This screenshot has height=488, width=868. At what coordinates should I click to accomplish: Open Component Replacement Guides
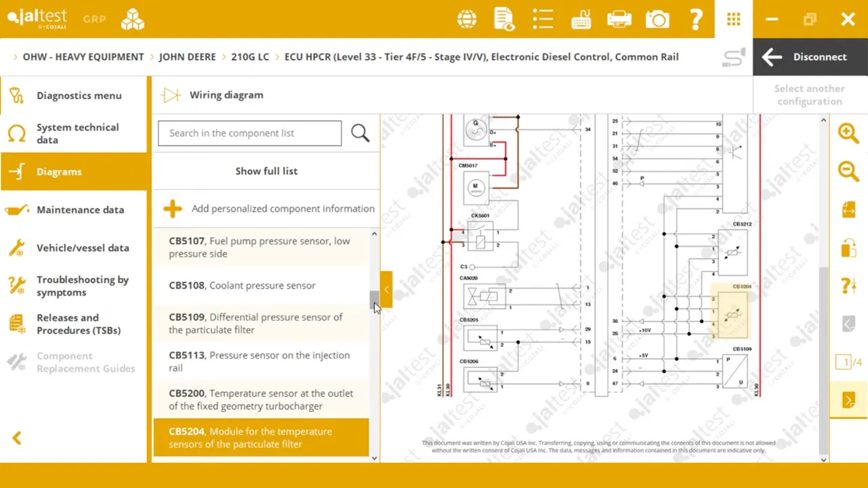(73, 362)
